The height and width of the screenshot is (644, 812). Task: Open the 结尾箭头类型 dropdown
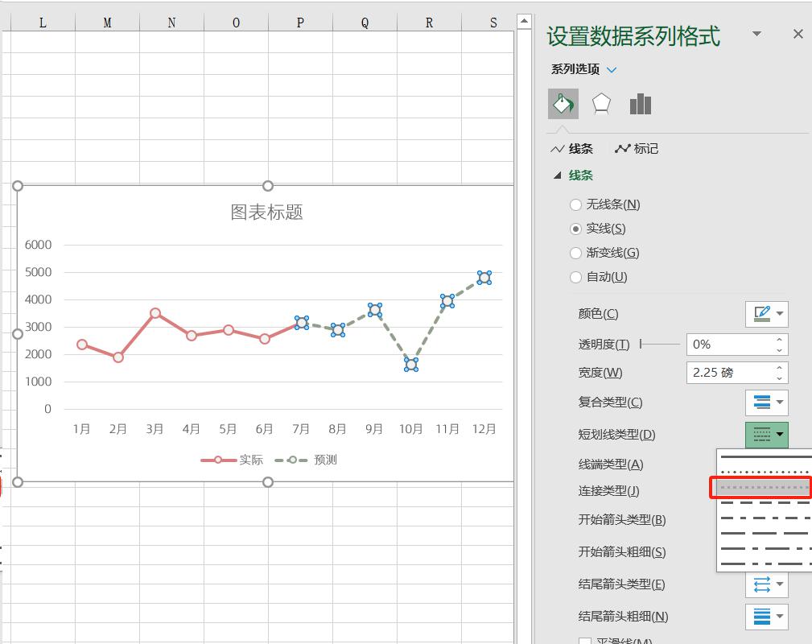pos(766,584)
